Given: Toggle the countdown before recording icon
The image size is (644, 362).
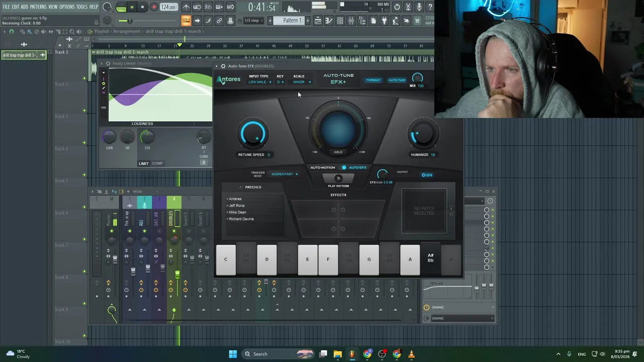Looking at the screenshot, I should coord(208,8).
